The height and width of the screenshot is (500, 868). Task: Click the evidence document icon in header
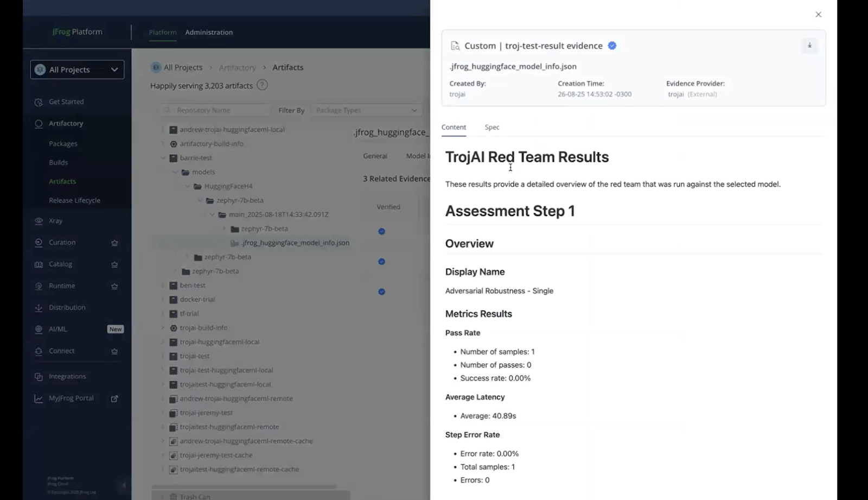click(x=455, y=46)
